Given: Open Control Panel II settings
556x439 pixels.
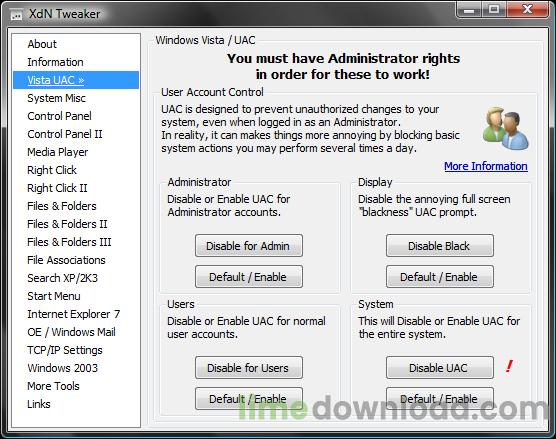Looking at the screenshot, I should point(65,134).
